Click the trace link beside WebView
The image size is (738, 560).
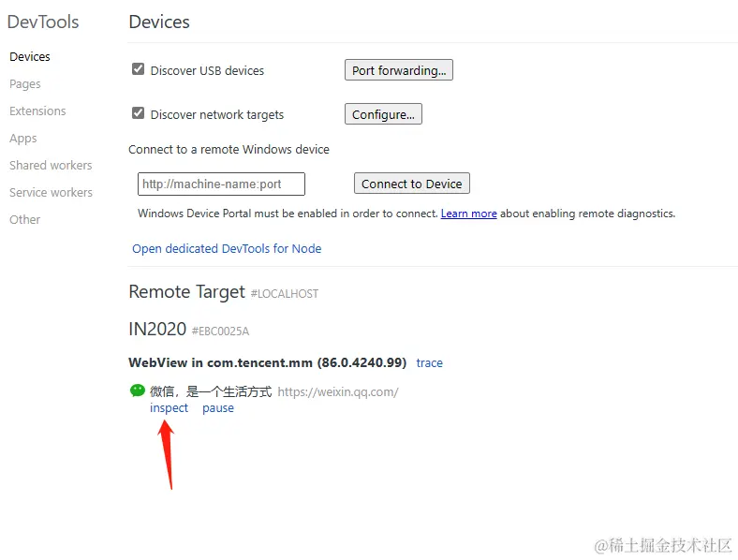tap(429, 363)
